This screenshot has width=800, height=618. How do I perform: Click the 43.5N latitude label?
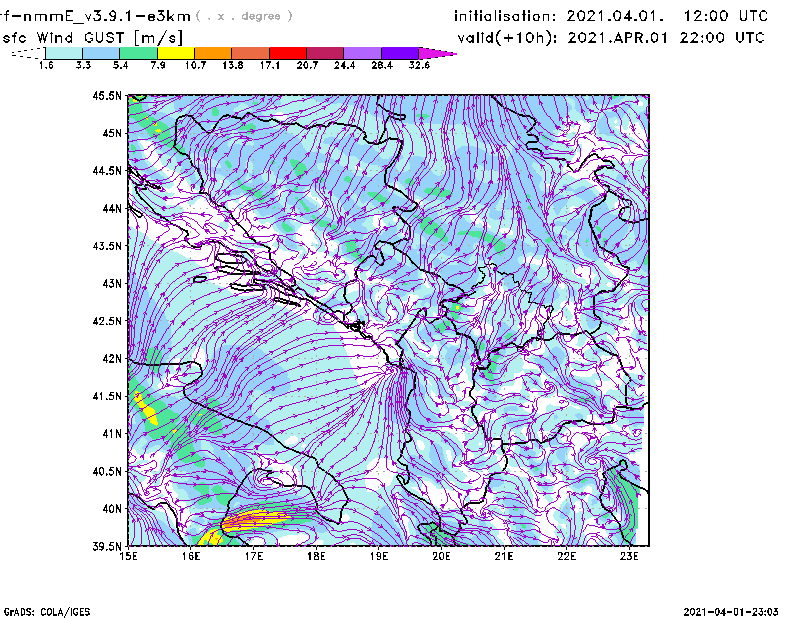[x=107, y=246]
